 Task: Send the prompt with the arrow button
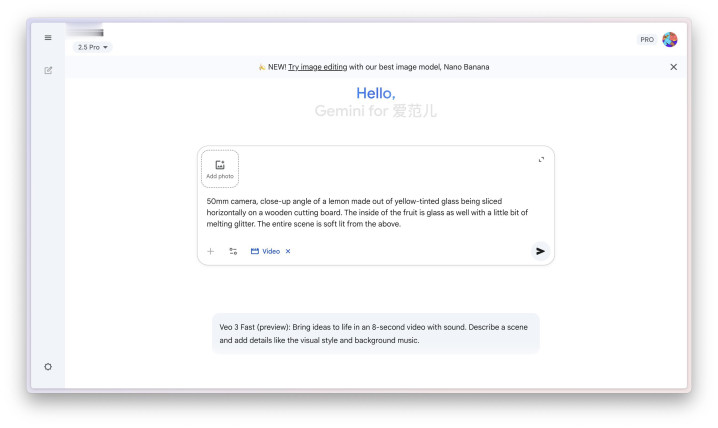(540, 251)
